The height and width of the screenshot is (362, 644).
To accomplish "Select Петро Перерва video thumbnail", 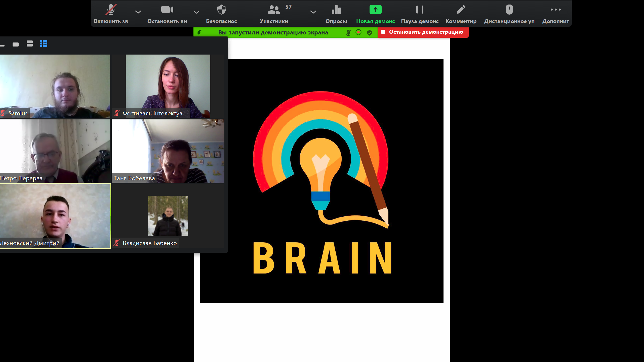I will [x=55, y=151].
